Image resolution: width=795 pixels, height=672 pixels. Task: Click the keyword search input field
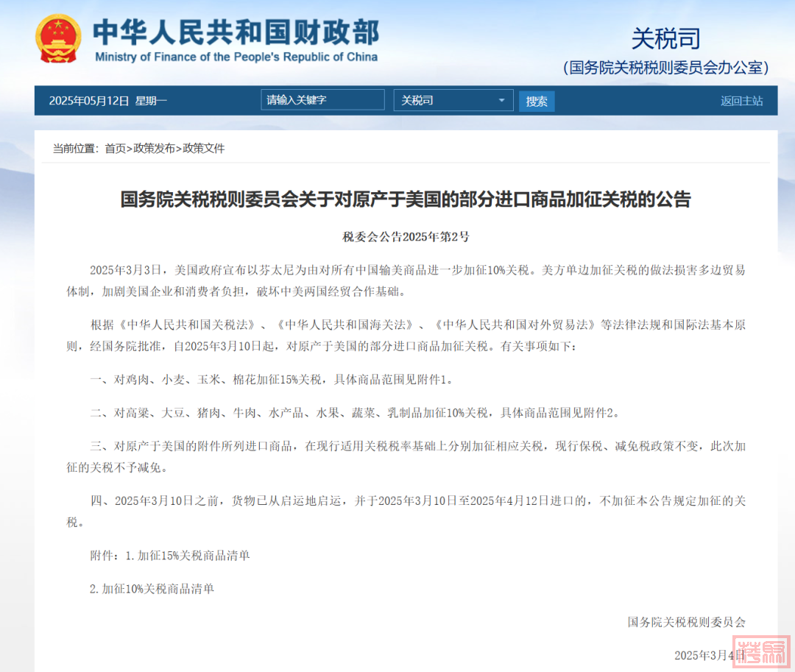(x=322, y=100)
